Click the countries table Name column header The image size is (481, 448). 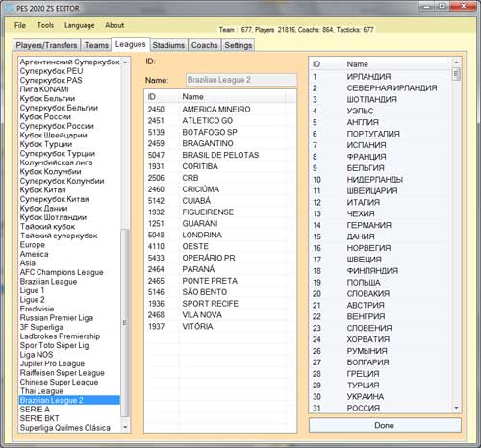tap(397, 64)
